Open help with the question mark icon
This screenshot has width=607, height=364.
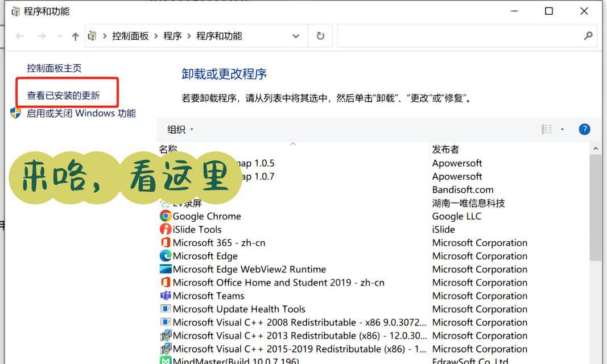pos(584,129)
